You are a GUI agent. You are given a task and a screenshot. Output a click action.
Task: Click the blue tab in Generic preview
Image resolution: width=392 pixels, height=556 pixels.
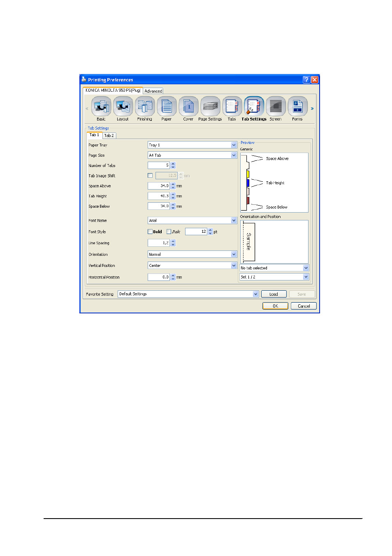point(248,183)
